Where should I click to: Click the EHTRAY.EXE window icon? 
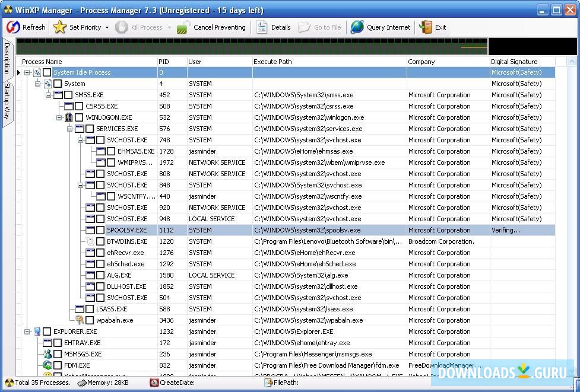pyautogui.click(x=47, y=343)
